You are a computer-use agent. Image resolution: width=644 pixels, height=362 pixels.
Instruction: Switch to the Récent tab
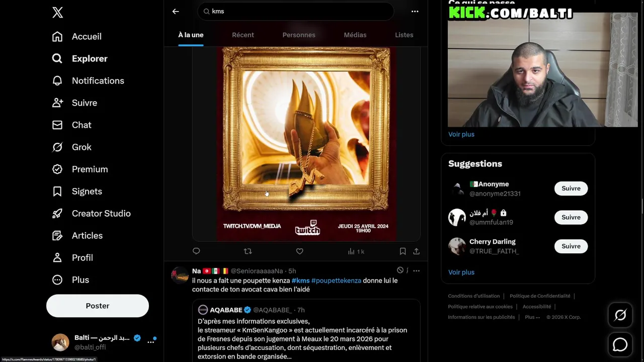[x=243, y=35]
